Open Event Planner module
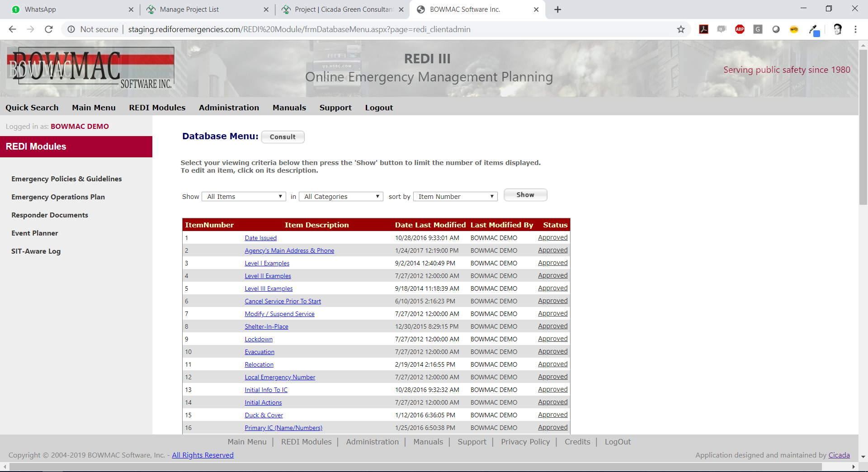Image resolution: width=868 pixels, height=472 pixels. pos(35,233)
